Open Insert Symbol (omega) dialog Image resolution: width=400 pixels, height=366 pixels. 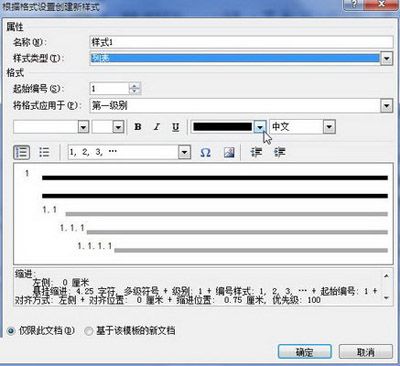click(205, 153)
